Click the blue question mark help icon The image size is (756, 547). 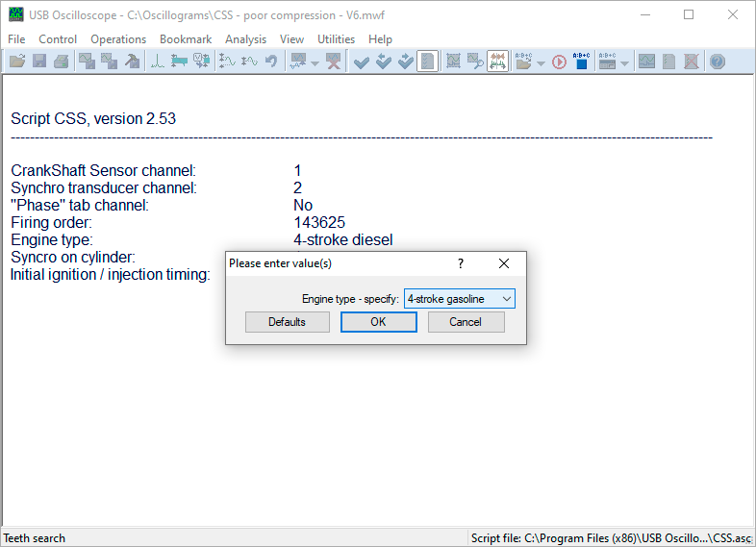click(718, 62)
